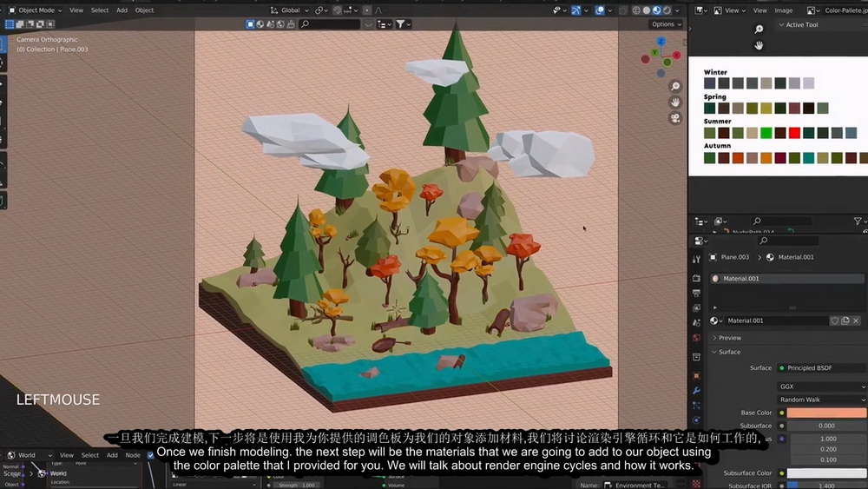The height and width of the screenshot is (489, 868).
Task: Open the Options dropdown
Action: point(666,24)
